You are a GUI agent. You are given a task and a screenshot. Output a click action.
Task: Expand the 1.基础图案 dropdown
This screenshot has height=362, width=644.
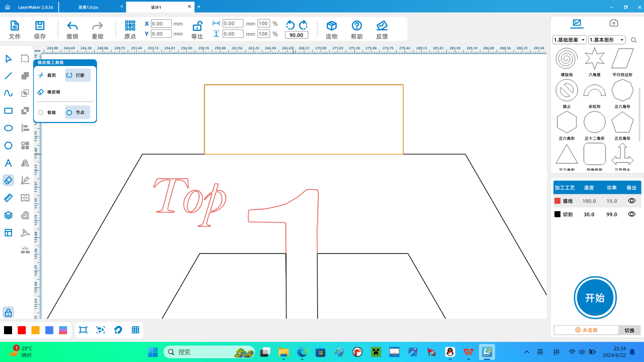tap(569, 40)
